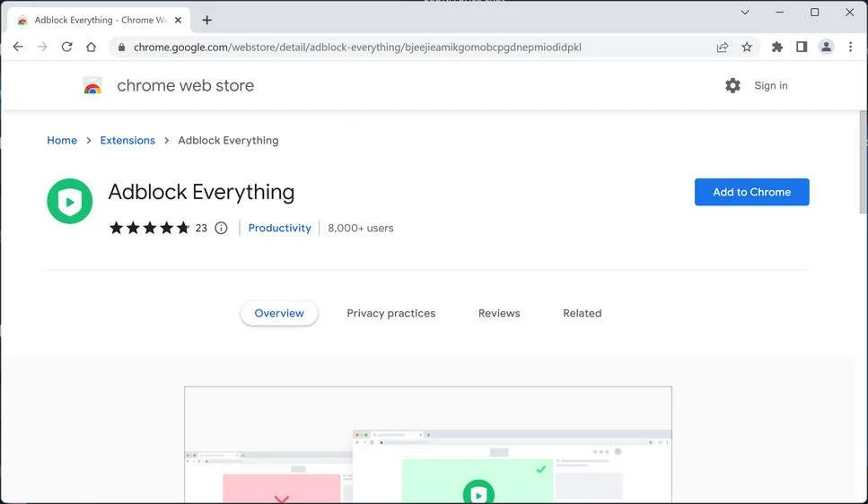The image size is (868, 504).
Task: Click the chrome web store title text
Action: point(186,86)
